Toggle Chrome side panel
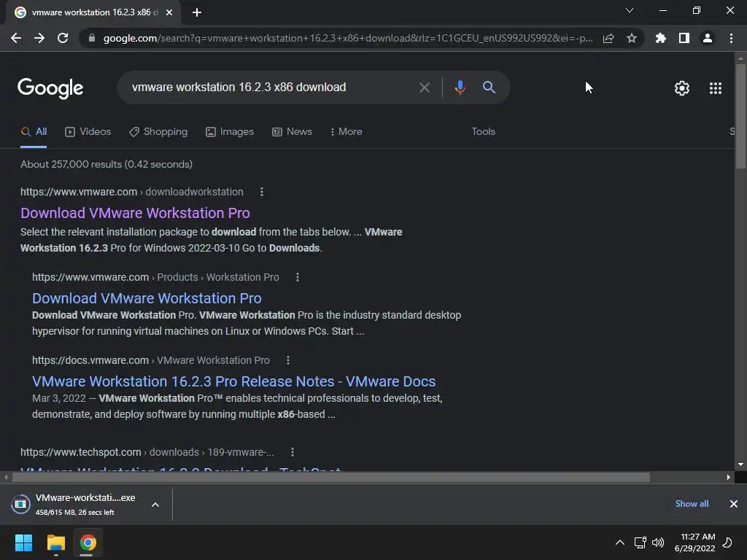This screenshot has width=747, height=560. pos(684,38)
